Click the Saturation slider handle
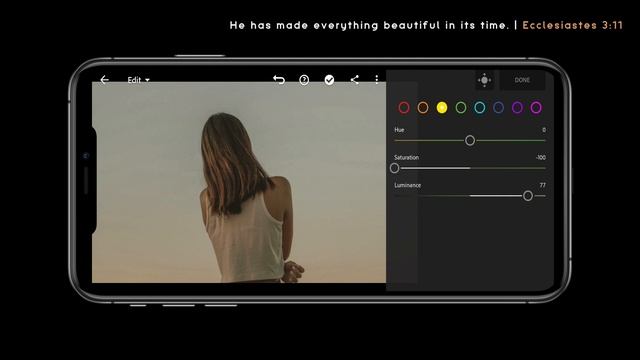This screenshot has width=640, height=360. pos(394,168)
